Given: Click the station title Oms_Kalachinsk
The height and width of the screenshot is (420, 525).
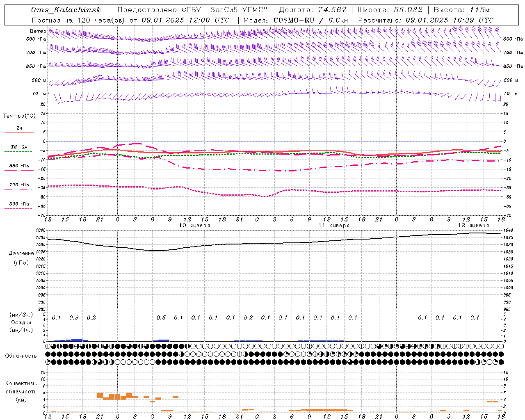Looking at the screenshot, I should (x=66, y=10).
